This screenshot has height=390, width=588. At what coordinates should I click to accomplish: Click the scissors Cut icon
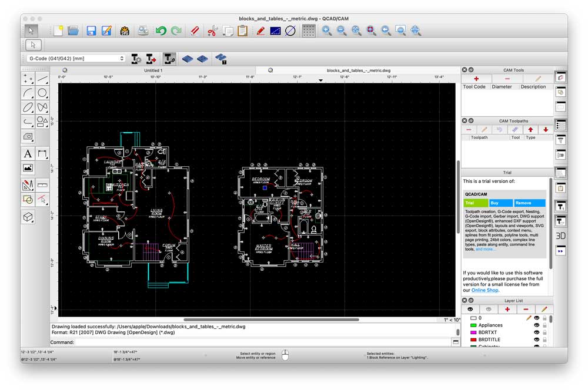coord(212,31)
